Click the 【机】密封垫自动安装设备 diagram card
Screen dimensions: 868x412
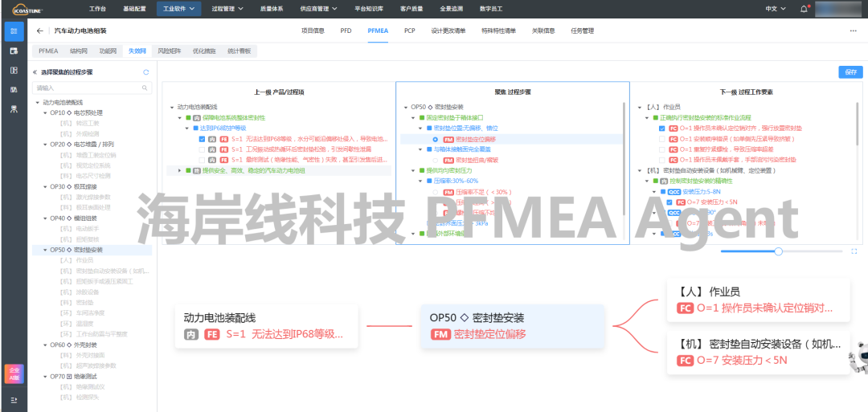tap(759, 353)
